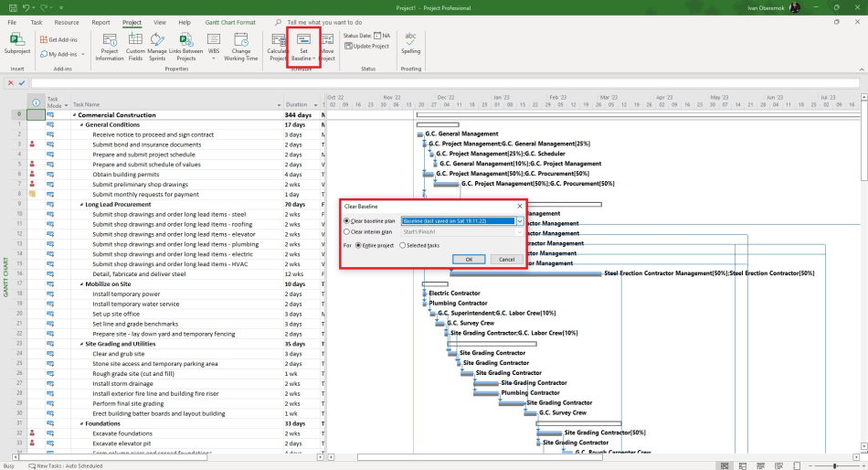Open the baseline plan dropdown list
The width and height of the screenshot is (868, 470).
click(519, 220)
